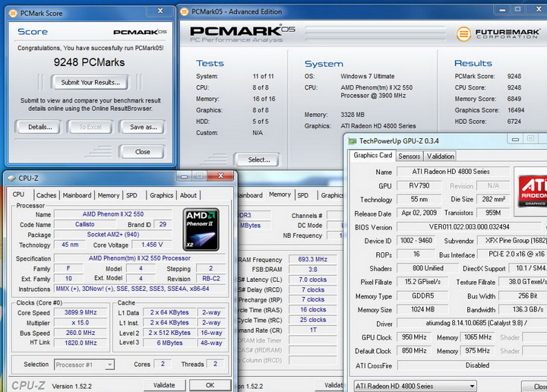
Task: Click the DRAM Frequency value 693.3 MHz
Action: (x=313, y=260)
